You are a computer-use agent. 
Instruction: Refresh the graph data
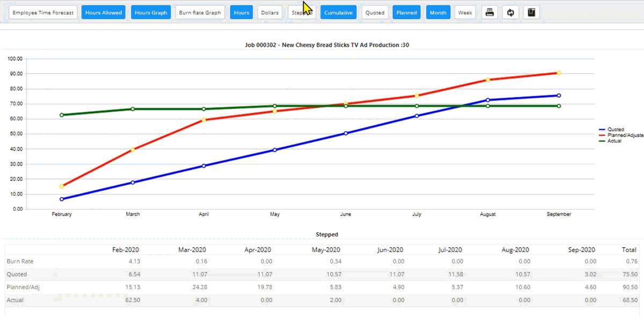coord(510,12)
